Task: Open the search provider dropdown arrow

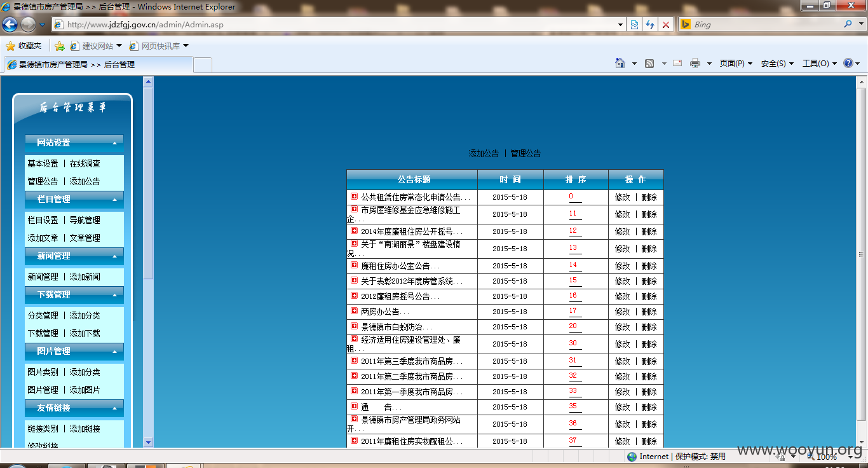Action: [x=861, y=25]
